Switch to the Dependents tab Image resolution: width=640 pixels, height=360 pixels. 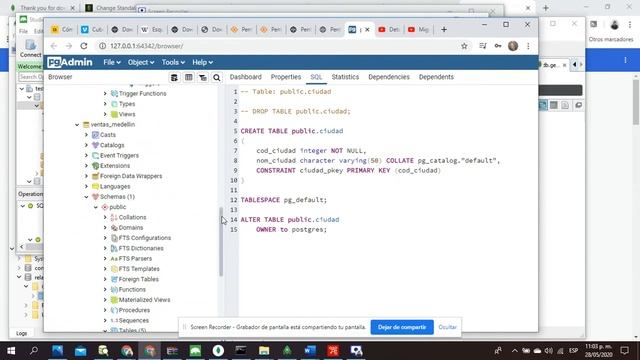tap(436, 77)
